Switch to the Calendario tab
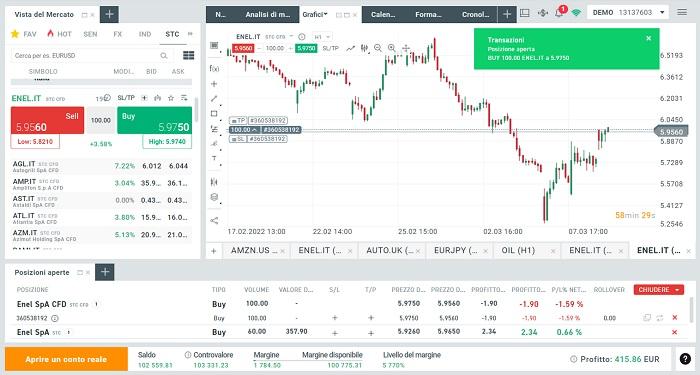The image size is (700, 375). click(383, 14)
